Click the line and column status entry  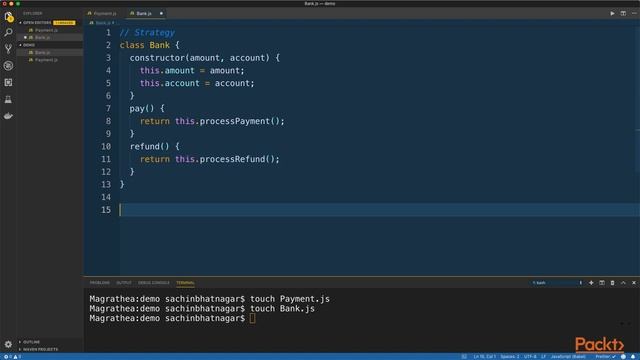click(484, 357)
